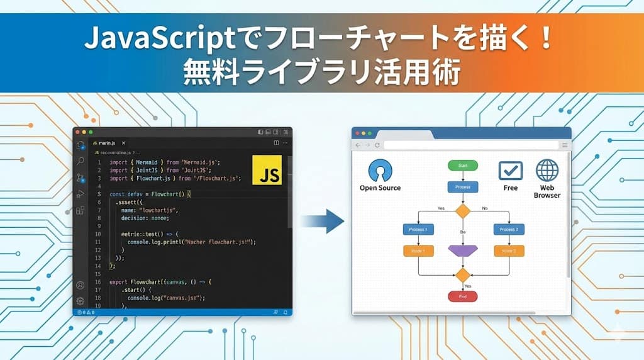
Task: Open the browser hamburger menu
Action: click(564, 145)
